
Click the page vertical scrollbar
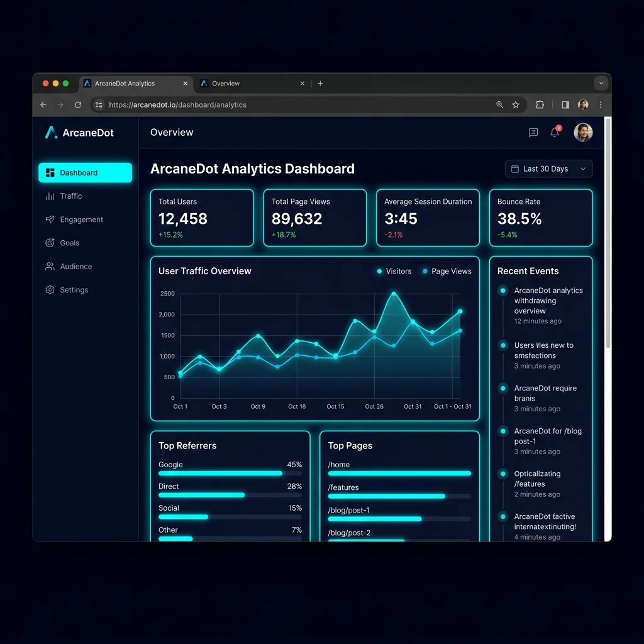click(608, 233)
